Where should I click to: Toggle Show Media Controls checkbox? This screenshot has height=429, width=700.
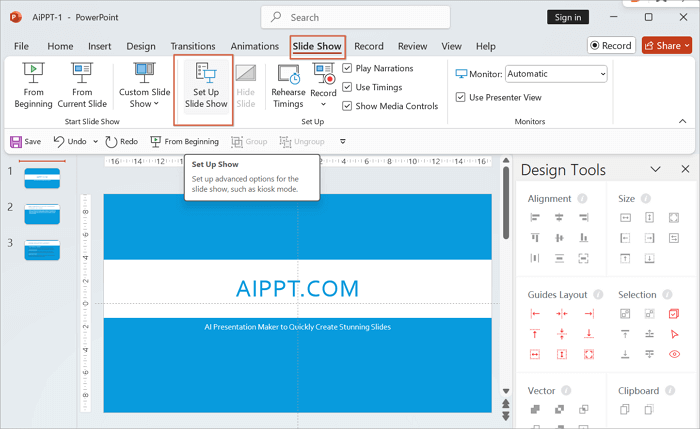[347, 106]
